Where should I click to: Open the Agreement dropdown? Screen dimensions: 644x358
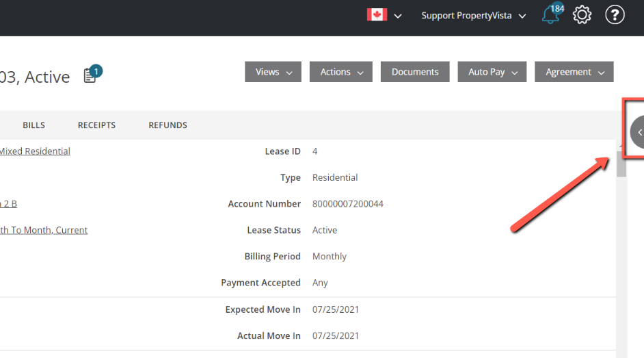[574, 72]
